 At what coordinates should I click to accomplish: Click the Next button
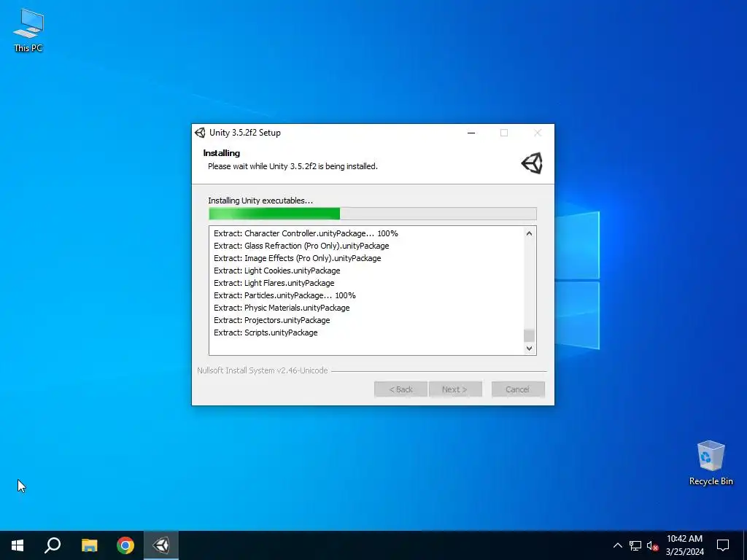455,389
